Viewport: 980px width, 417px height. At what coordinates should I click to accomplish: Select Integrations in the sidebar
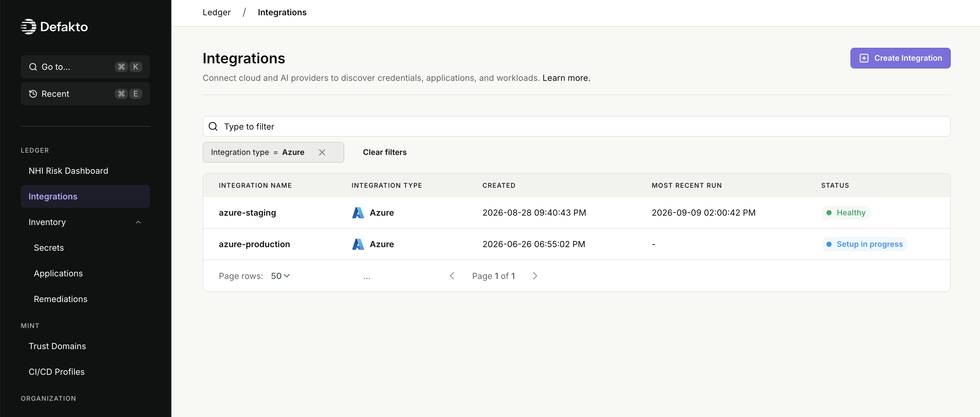pyautogui.click(x=85, y=196)
